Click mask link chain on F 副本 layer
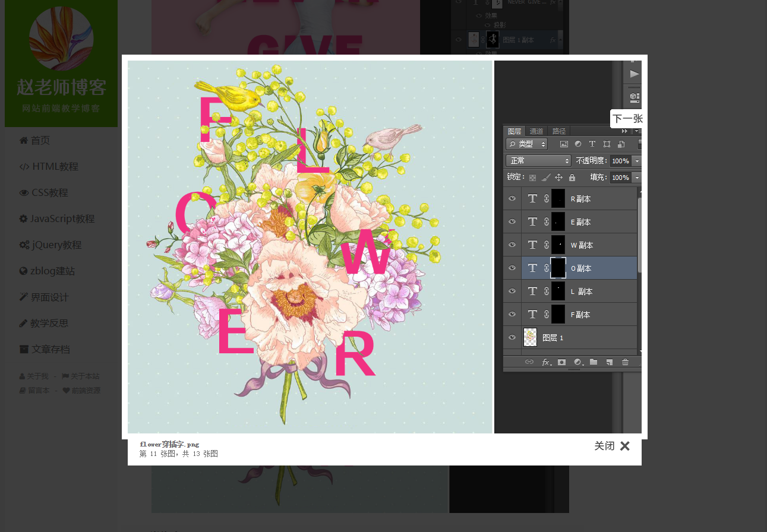 tap(546, 315)
